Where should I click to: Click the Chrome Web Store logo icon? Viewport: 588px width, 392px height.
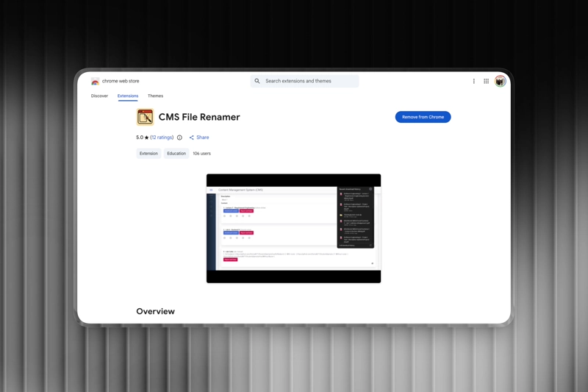pos(96,81)
